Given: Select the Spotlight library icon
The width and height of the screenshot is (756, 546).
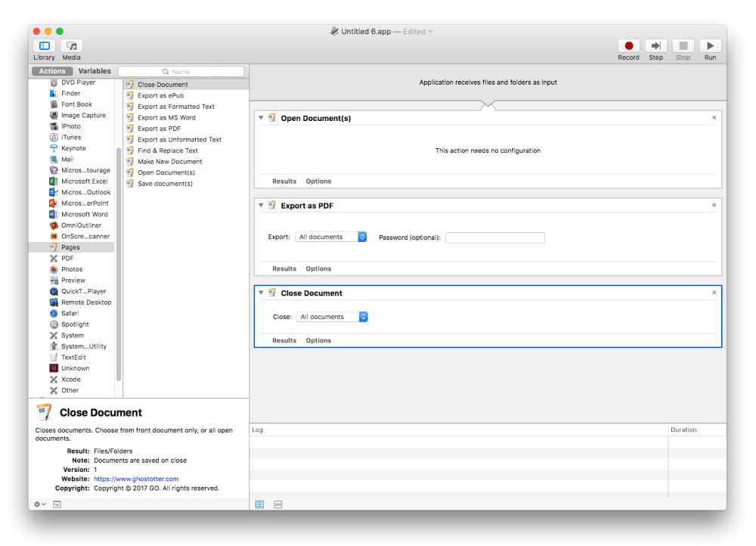Looking at the screenshot, I should 54,324.
